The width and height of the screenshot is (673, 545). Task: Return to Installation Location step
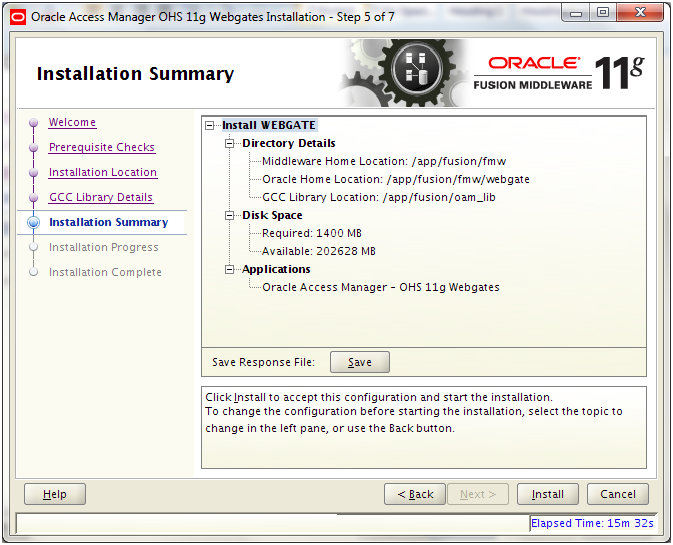point(103,172)
